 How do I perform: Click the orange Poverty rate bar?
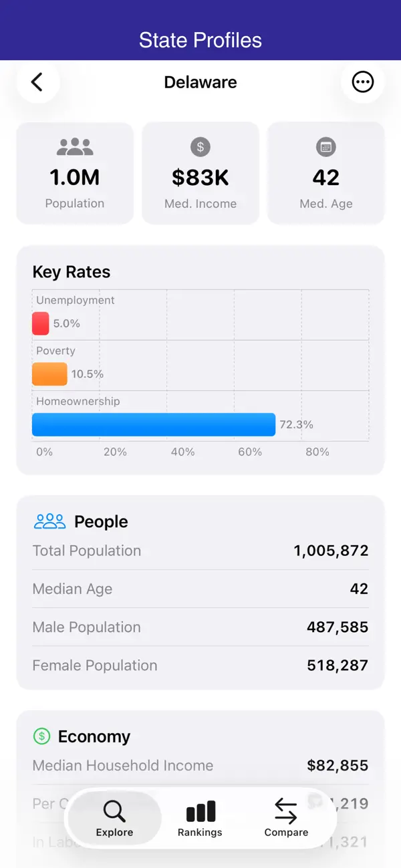[x=49, y=374]
